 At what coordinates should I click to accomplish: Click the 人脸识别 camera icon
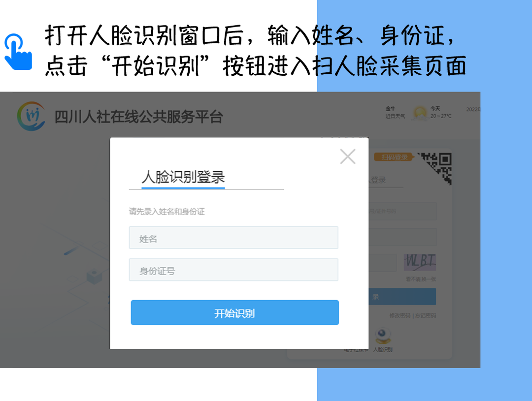383,336
